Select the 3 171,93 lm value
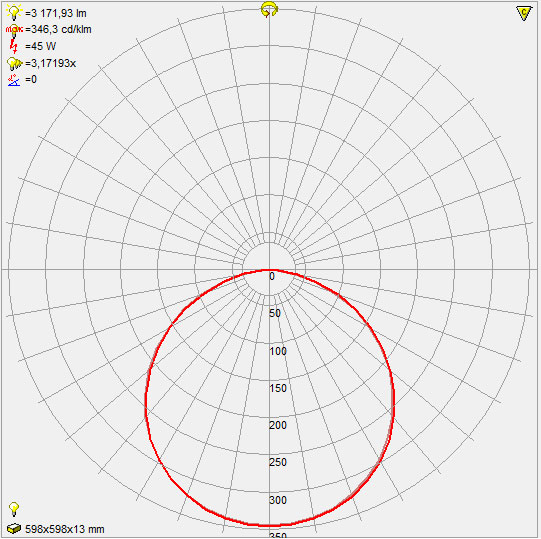The height and width of the screenshot is (539, 541). click(56, 13)
